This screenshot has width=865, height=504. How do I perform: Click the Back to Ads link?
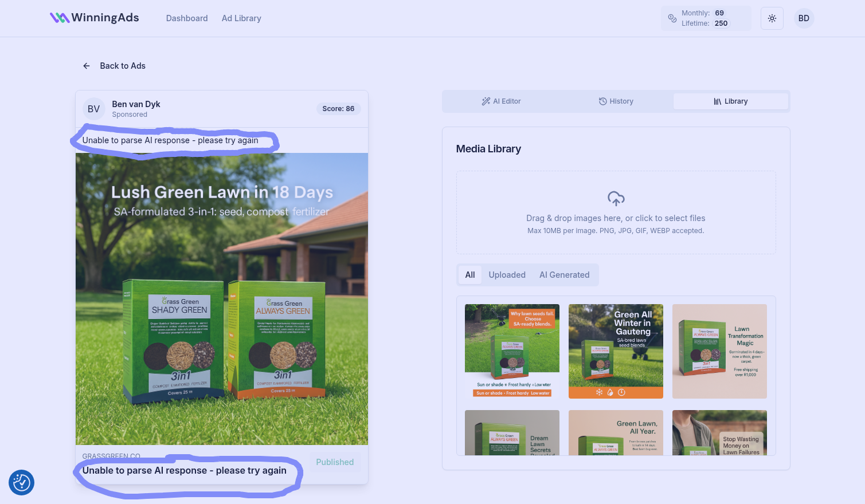point(122,66)
